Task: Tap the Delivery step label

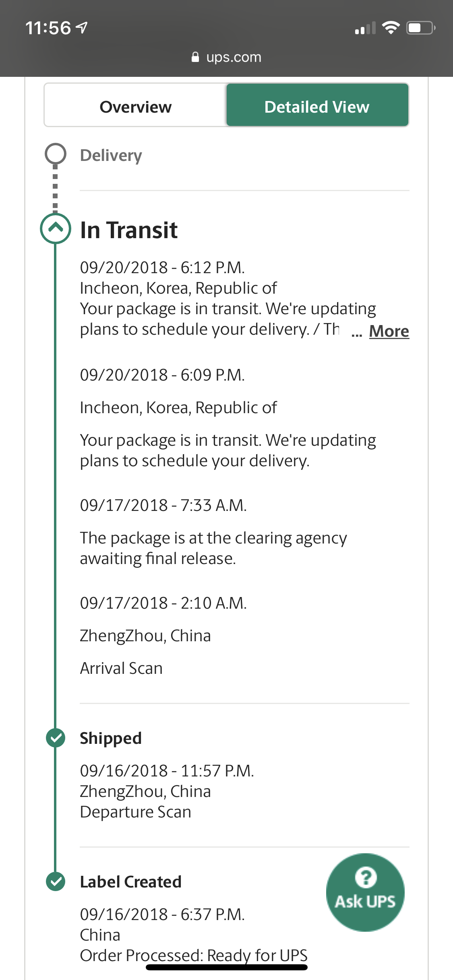Action: pyautogui.click(x=111, y=155)
